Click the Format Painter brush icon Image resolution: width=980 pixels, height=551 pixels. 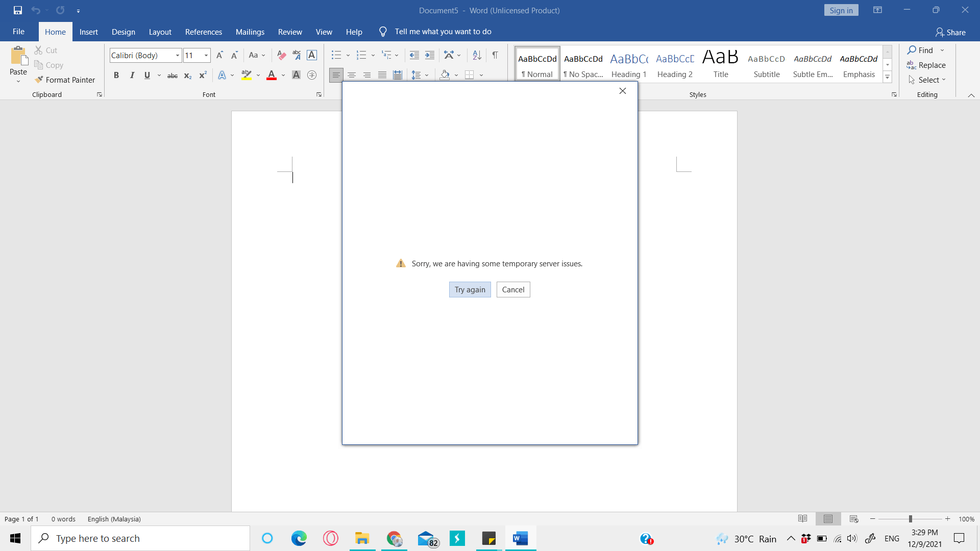click(x=39, y=80)
